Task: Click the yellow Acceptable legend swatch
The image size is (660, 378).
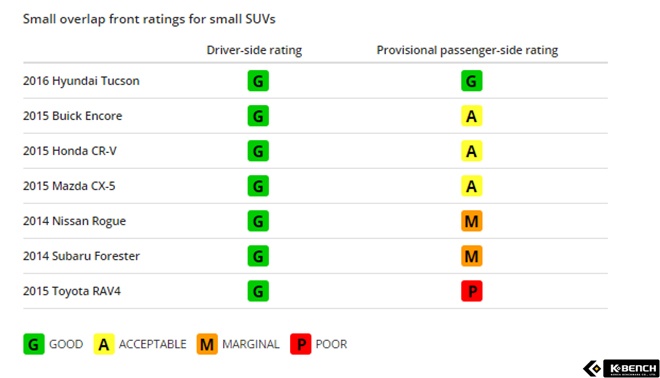Action: pos(104,344)
